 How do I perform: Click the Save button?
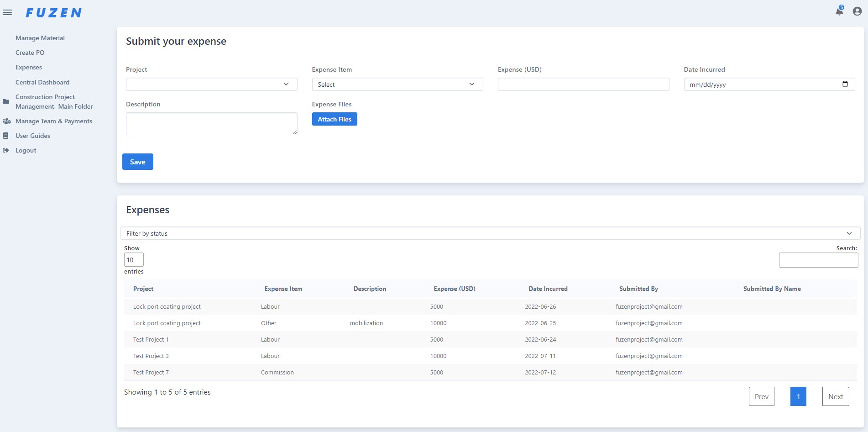(x=137, y=161)
